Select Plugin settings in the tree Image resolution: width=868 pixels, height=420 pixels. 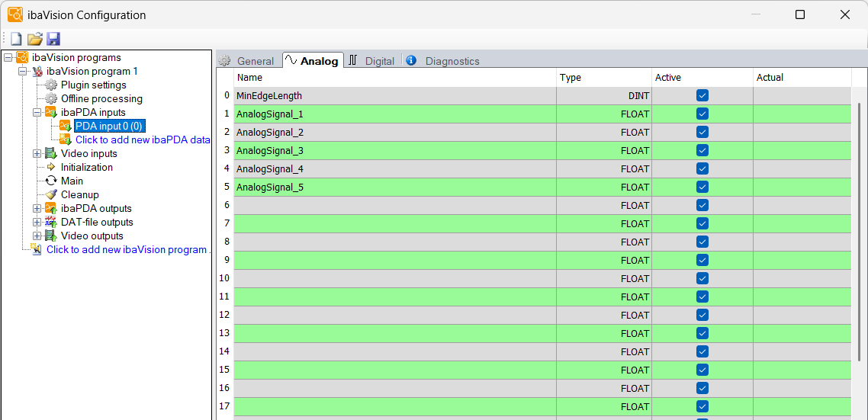[x=94, y=85]
